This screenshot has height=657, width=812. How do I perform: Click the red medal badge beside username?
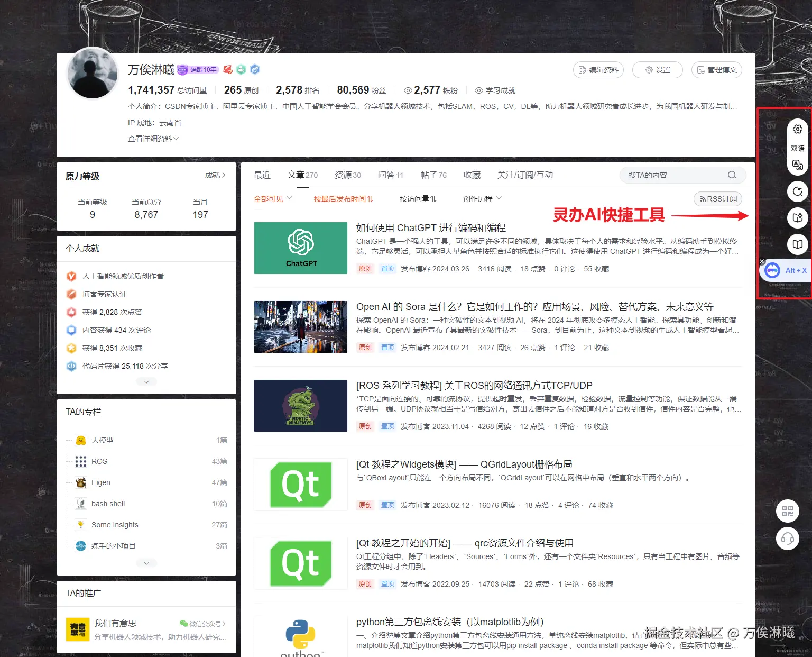[228, 69]
